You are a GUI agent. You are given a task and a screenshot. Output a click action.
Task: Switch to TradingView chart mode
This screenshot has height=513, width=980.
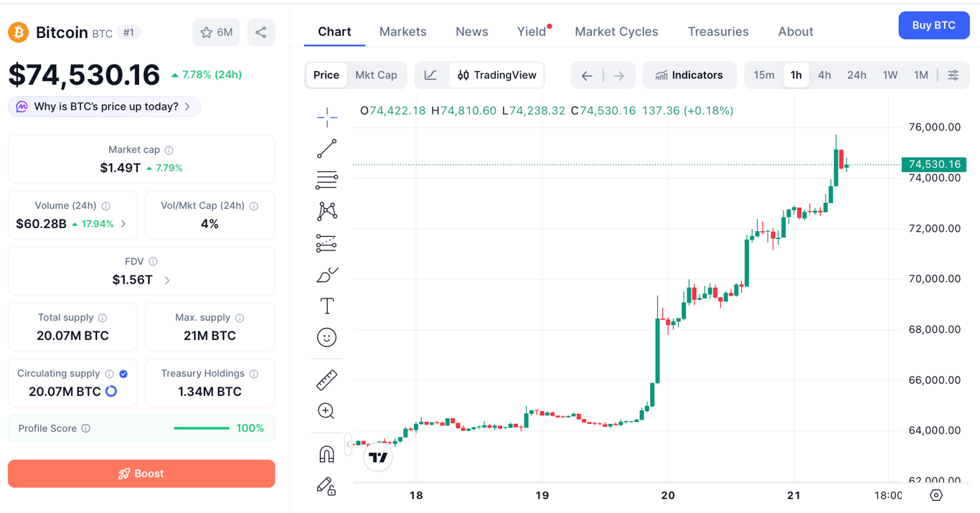[x=496, y=75]
